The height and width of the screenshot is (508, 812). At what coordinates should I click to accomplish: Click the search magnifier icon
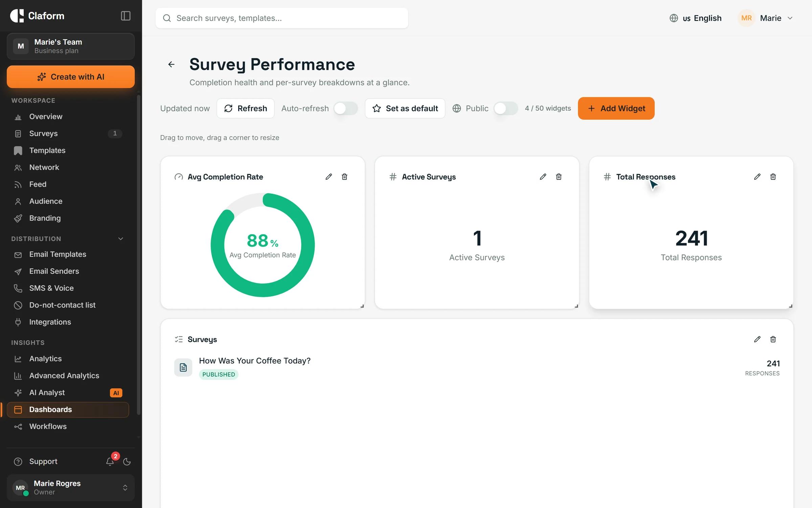(x=167, y=18)
